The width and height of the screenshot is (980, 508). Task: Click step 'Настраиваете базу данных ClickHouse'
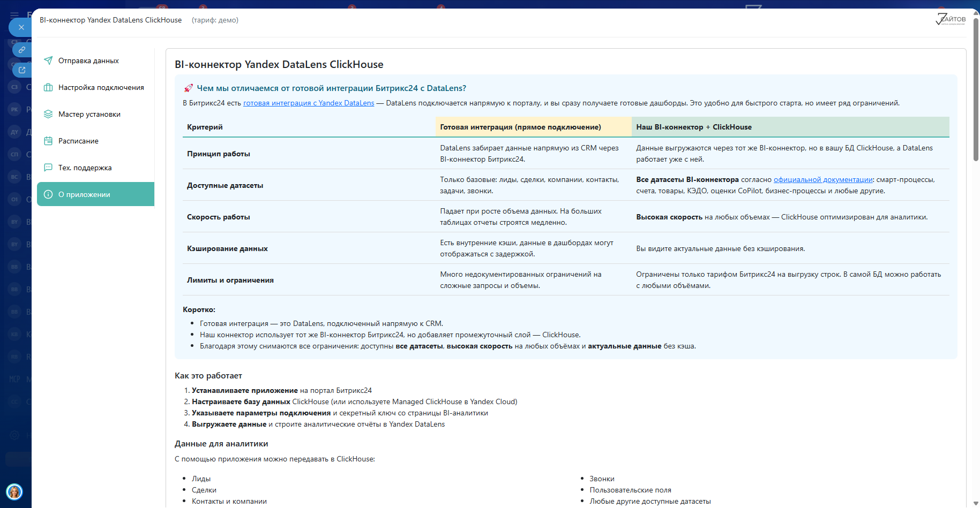(355, 401)
